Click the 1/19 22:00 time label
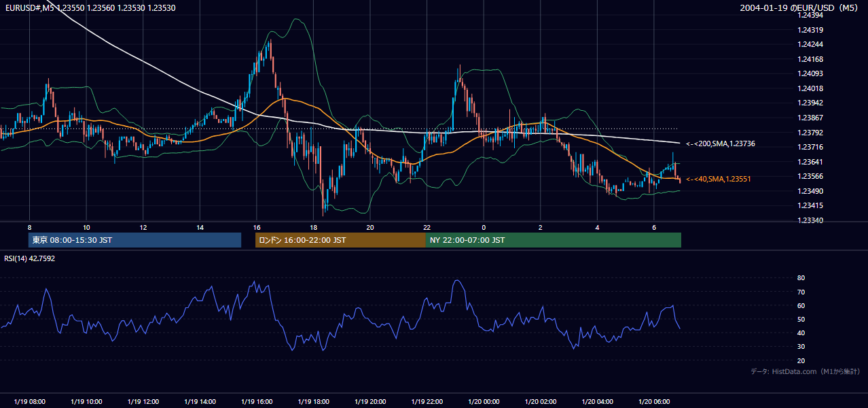This screenshot has height=408, width=868. 427,402
